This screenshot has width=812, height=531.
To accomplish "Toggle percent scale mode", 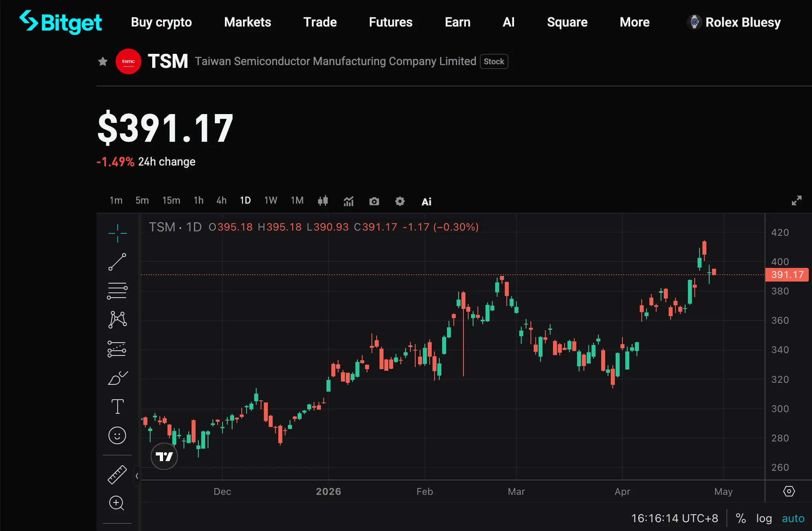I will click(741, 519).
